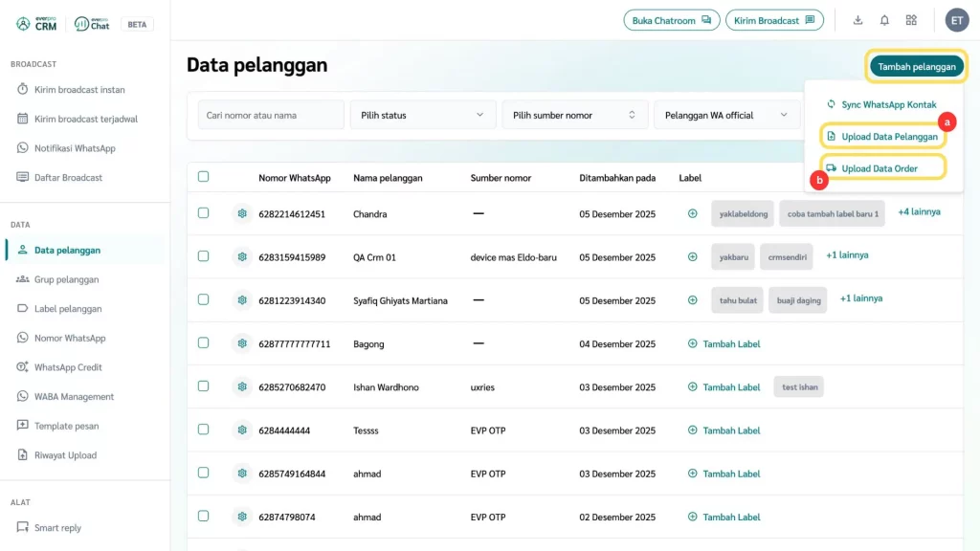Choose Upload Data Pelanggan from menu
The image size is (980, 551).
click(888, 137)
